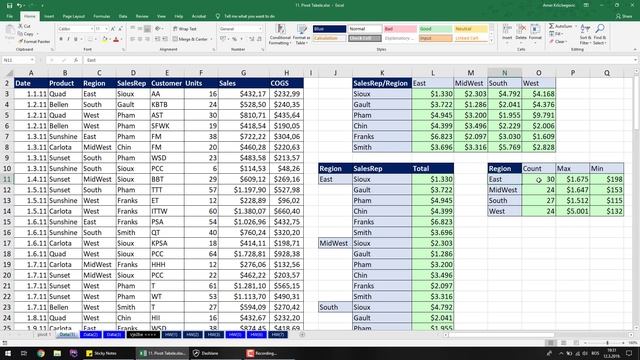Click the Name Box showing N11
This screenshot has height=360, width=640.
pos(18,60)
